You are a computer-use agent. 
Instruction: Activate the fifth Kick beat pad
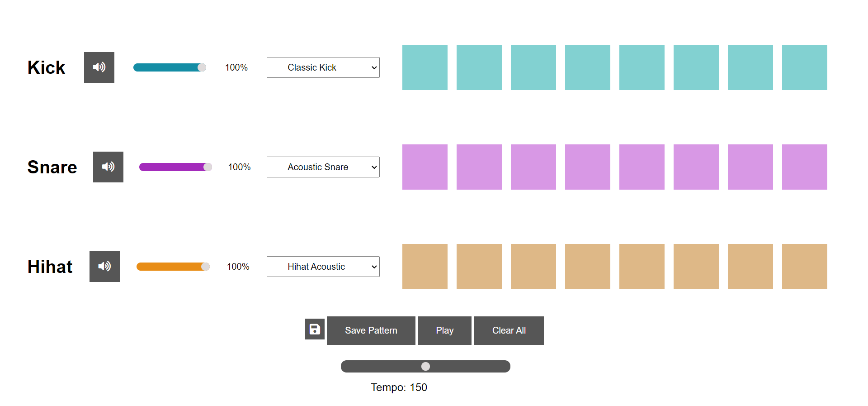[642, 67]
